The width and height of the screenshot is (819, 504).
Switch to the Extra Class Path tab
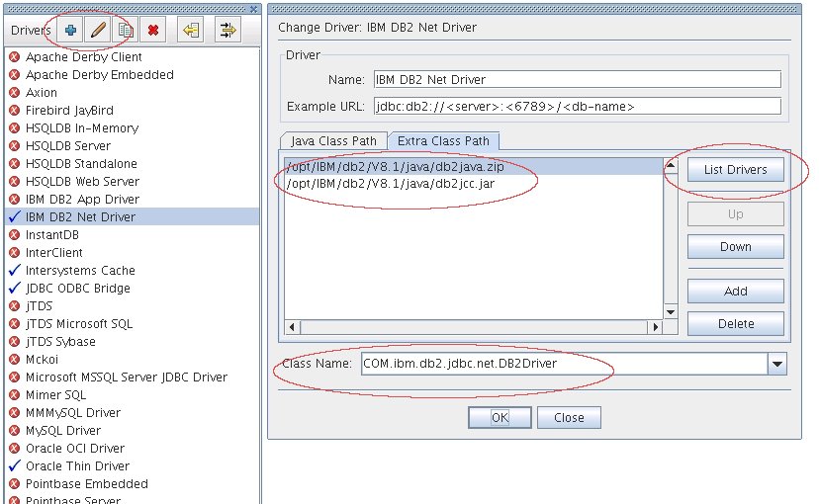tap(444, 141)
